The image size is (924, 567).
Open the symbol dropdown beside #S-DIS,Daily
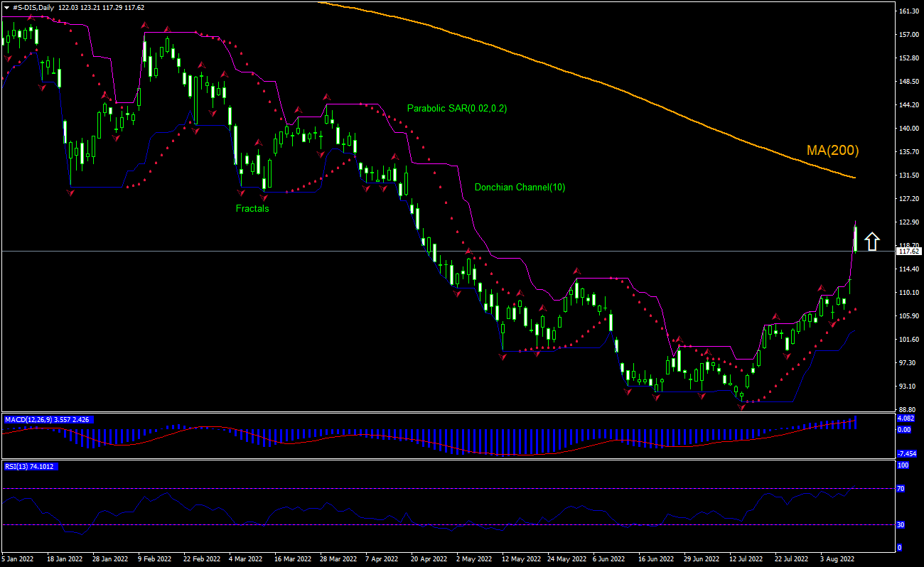7,8
